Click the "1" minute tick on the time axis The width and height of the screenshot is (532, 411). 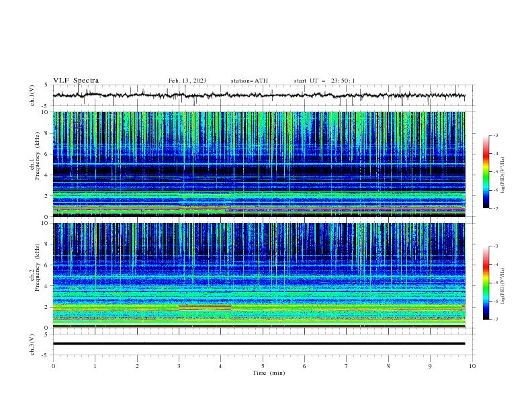pyautogui.click(x=95, y=366)
